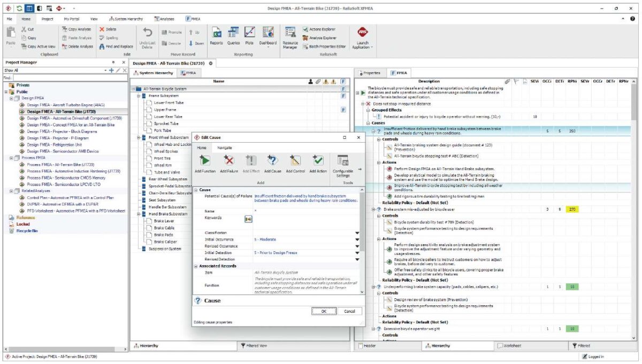Open the Keywords selector button
Viewport: 642px width, 364px height.
tap(248, 219)
